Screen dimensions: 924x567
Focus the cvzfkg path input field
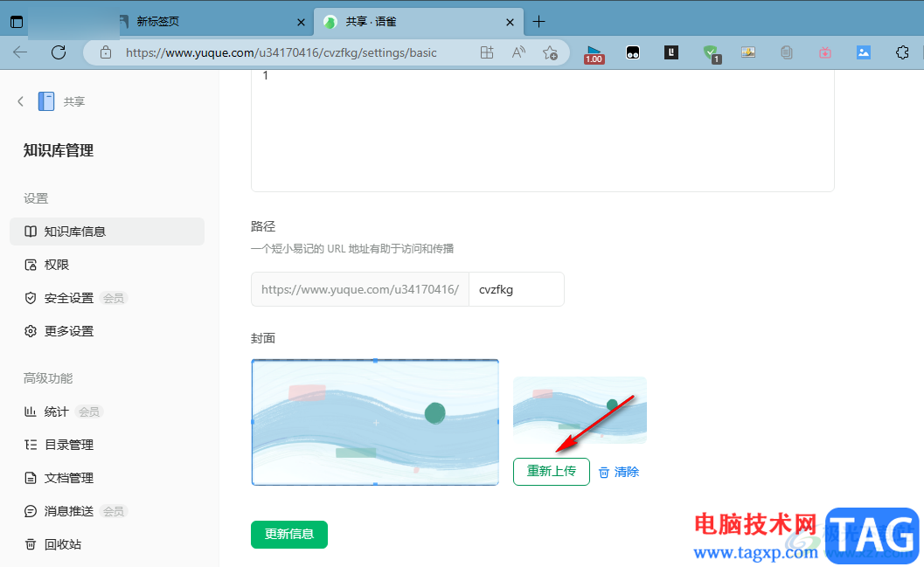coord(517,289)
